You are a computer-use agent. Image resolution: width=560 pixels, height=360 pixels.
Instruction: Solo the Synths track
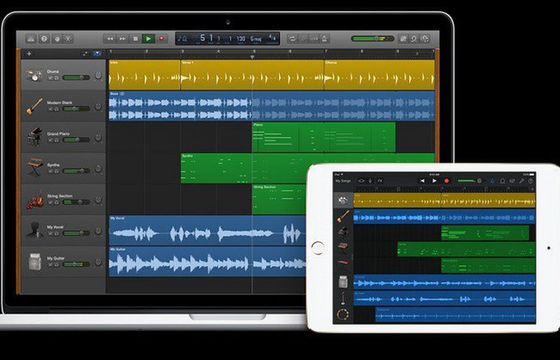coord(56,171)
